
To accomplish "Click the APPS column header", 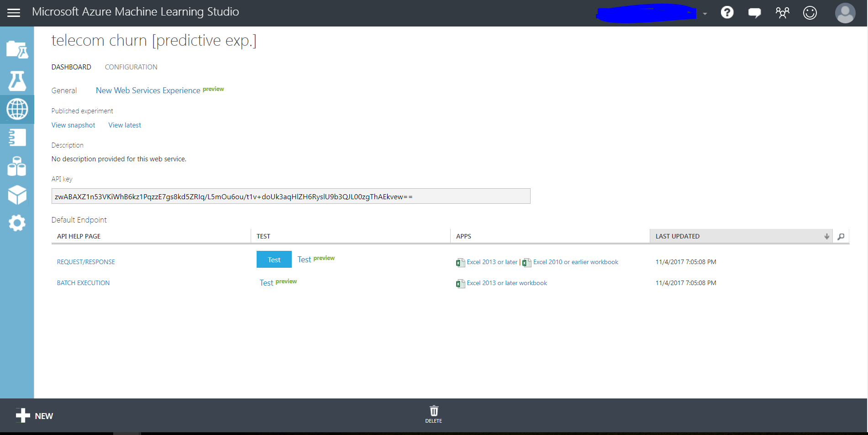I will coord(463,236).
